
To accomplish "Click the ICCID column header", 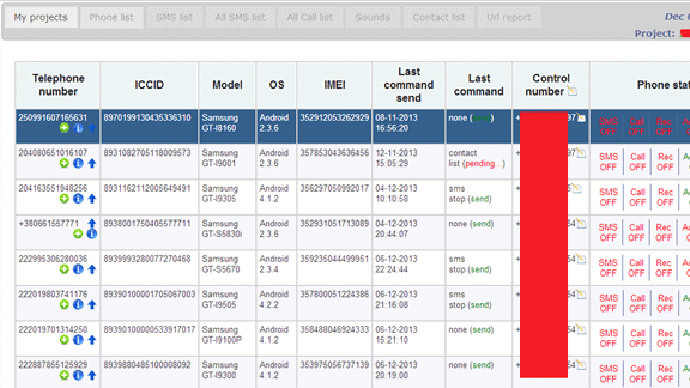I will [149, 85].
